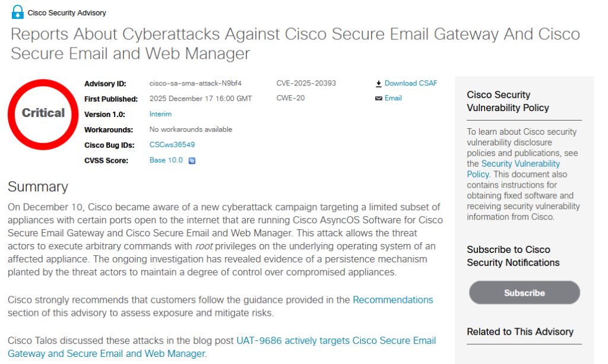Image resolution: width=608 pixels, height=364 pixels.
Task: Jump to the Recommendations section link
Action: [x=392, y=300]
